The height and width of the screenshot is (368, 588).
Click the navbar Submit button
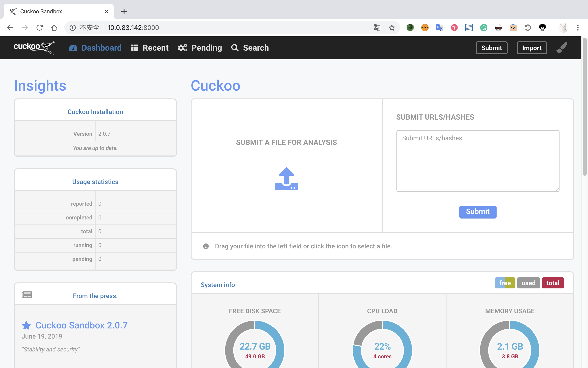click(x=492, y=48)
